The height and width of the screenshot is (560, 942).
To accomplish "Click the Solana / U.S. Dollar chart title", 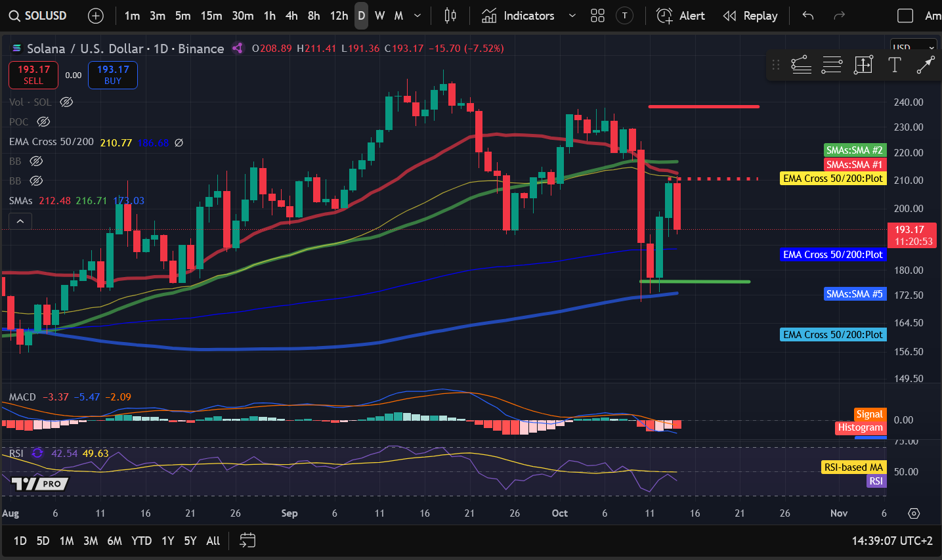I will (85, 49).
